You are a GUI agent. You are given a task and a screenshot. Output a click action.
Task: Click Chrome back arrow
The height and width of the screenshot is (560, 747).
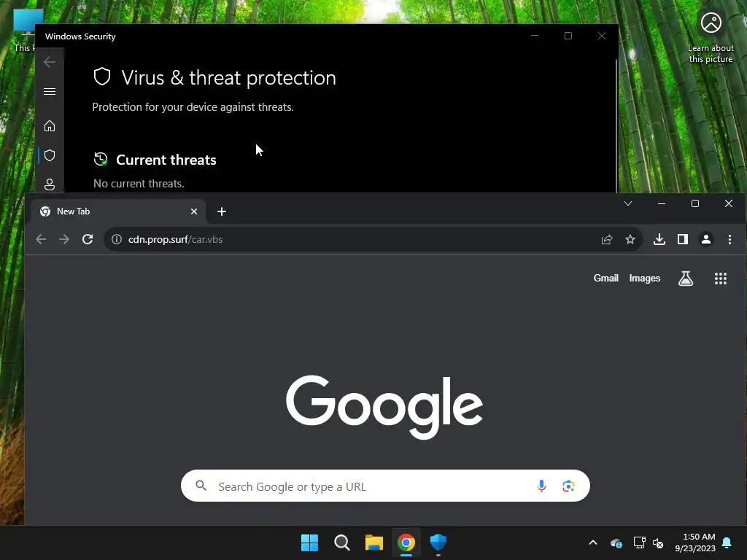[x=41, y=239]
